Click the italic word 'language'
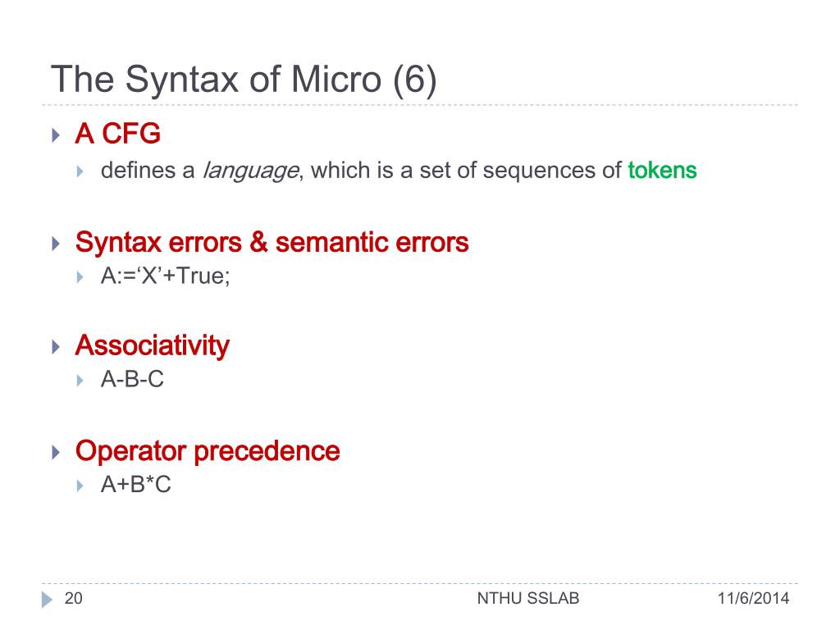 coord(250,171)
